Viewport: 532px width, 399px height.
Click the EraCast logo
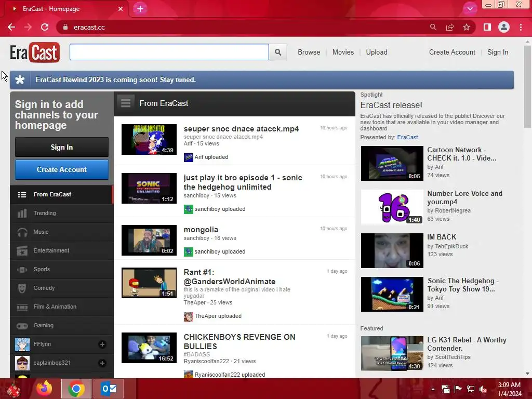tap(35, 52)
